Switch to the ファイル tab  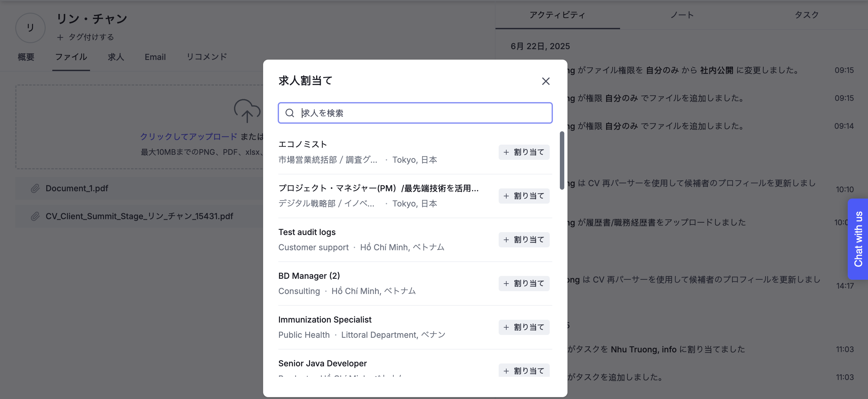71,57
